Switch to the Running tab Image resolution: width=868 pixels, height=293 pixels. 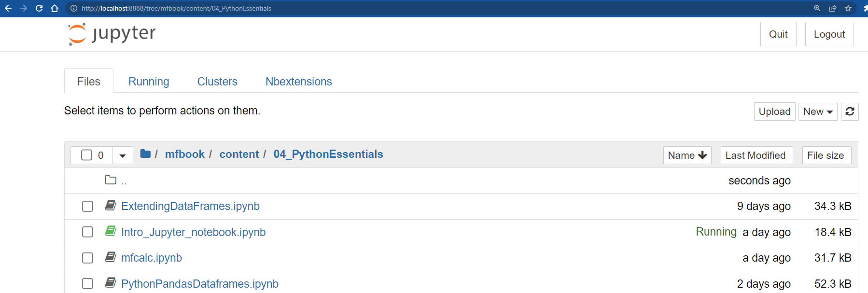pyautogui.click(x=149, y=82)
